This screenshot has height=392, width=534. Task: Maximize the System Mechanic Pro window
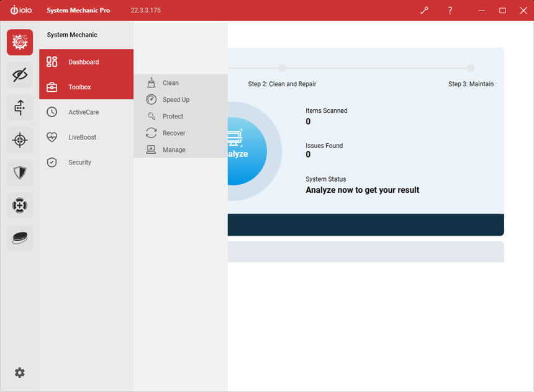tap(502, 11)
